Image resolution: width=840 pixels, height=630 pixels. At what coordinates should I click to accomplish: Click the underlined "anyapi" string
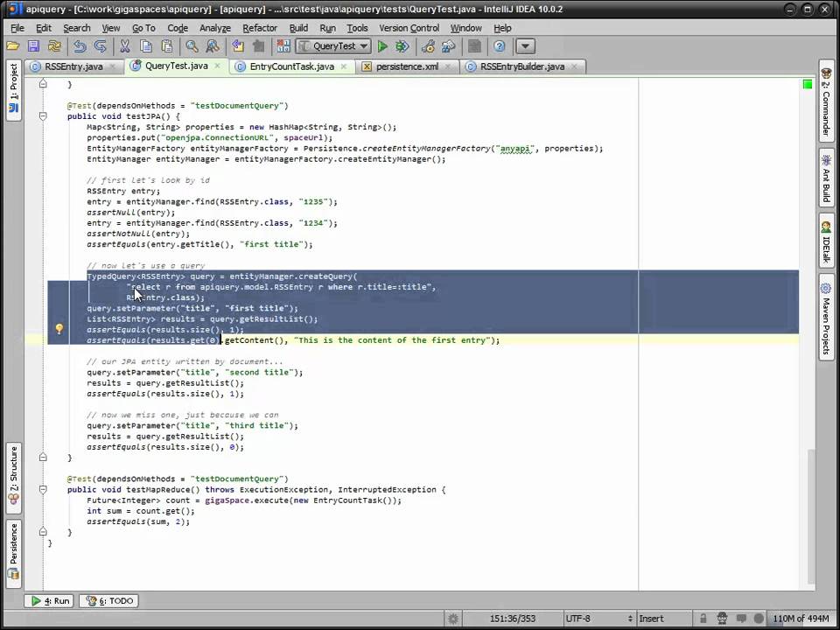point(516,149)
